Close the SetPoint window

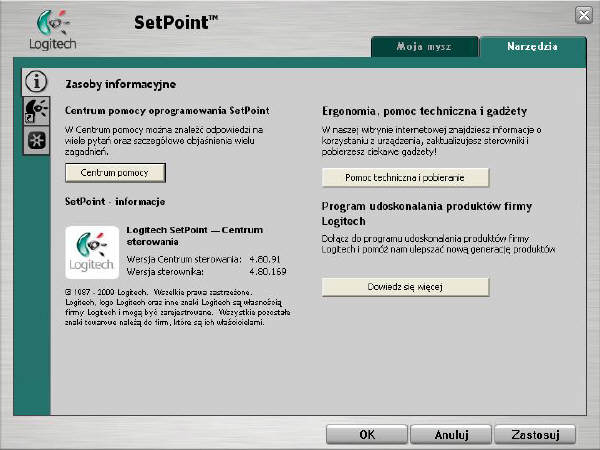tap(584, 15)
